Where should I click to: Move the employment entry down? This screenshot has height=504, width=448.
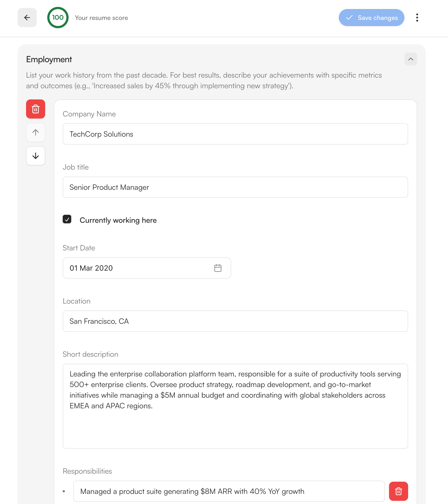pyautogui.click(x=36, y=156)
